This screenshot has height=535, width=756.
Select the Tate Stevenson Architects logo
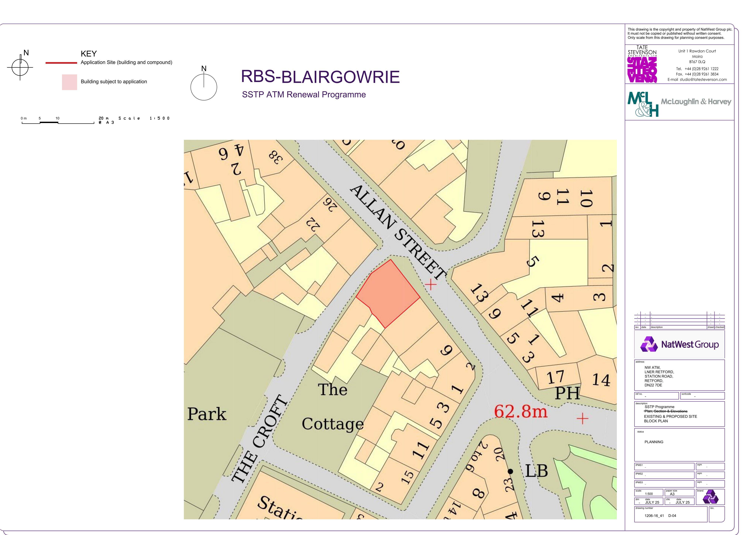(642, 64)
